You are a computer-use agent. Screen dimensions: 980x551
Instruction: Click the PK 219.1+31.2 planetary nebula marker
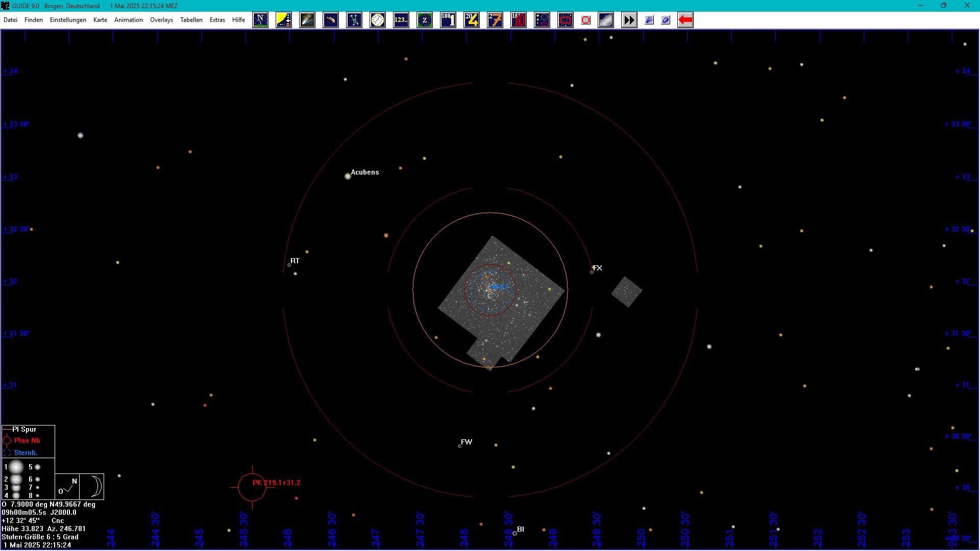252,487
